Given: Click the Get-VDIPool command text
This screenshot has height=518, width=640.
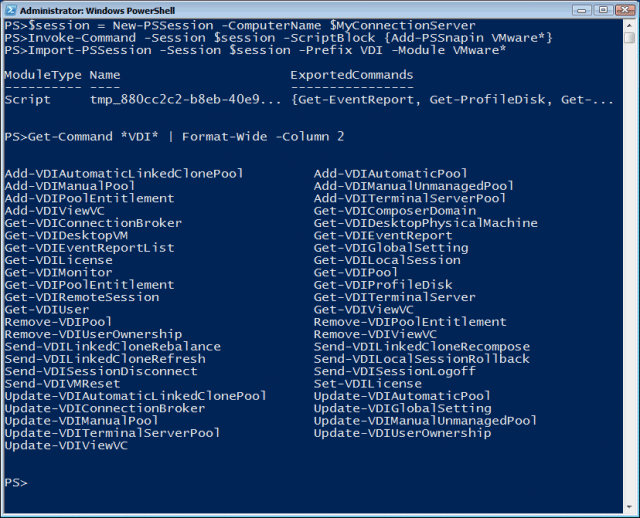Looking at the screenshot, I should point(355,273).
